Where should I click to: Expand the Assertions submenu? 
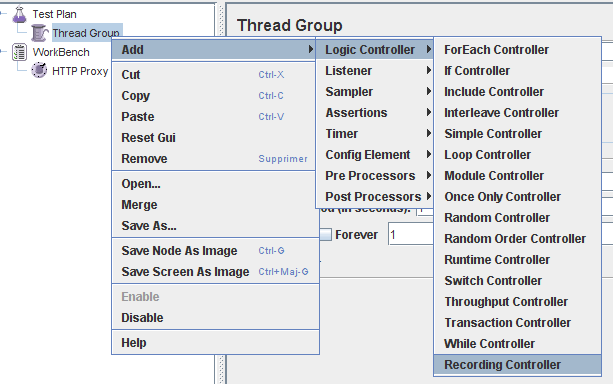click(x=374, y=113)
